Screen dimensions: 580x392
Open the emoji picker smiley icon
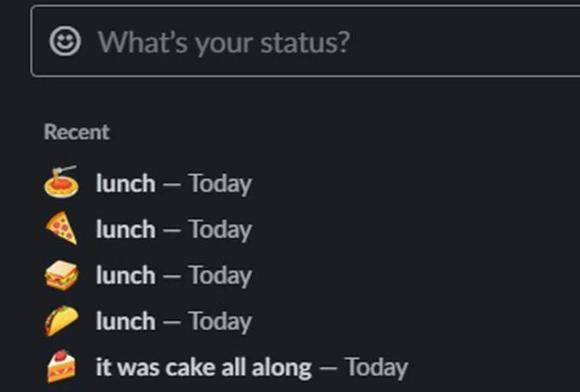[x=65, y=41]
